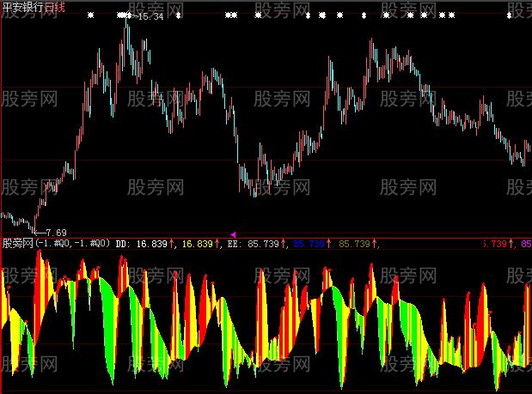The height and width of the screenshot is (394, 532).
Task: Click the up arrow after blue 85.739
Action: pyautogui.click(x=331, y=244)
